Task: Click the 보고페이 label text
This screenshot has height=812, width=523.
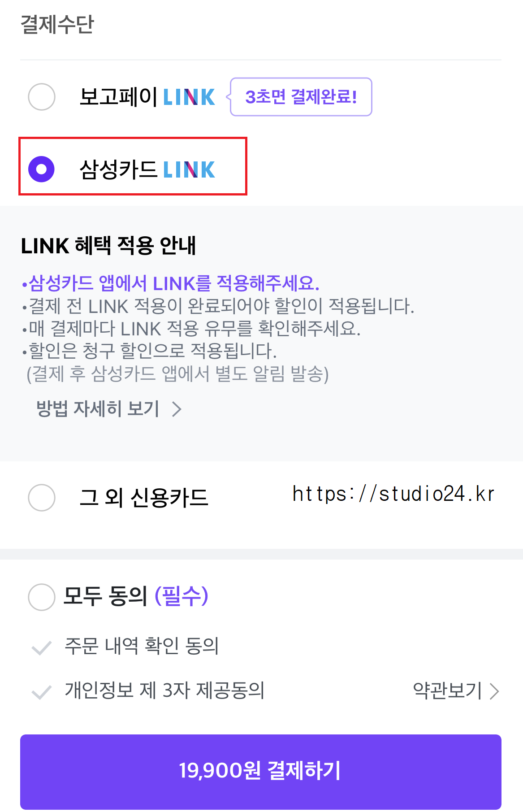Action: point(118,97)
